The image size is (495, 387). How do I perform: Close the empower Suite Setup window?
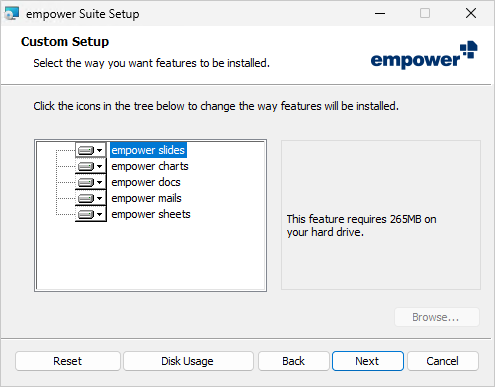[x=471, y=13]
